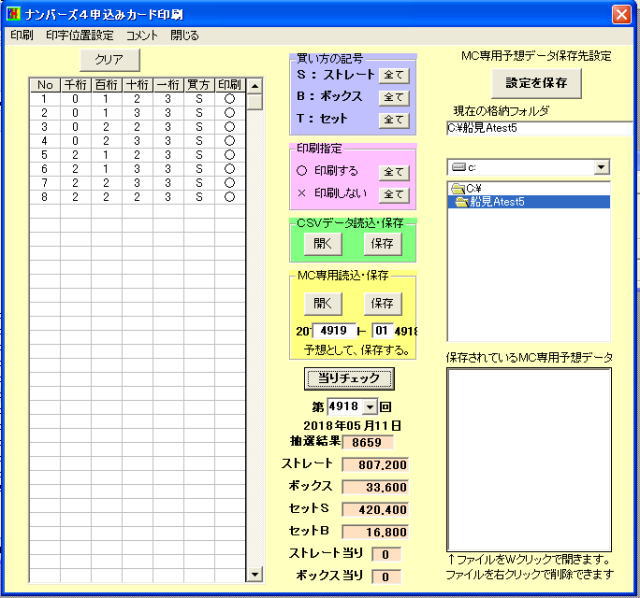This screenshot has width=640, height=598.
Task: Toggle print circle mark in row 1
Action: [x=229, y=100]
